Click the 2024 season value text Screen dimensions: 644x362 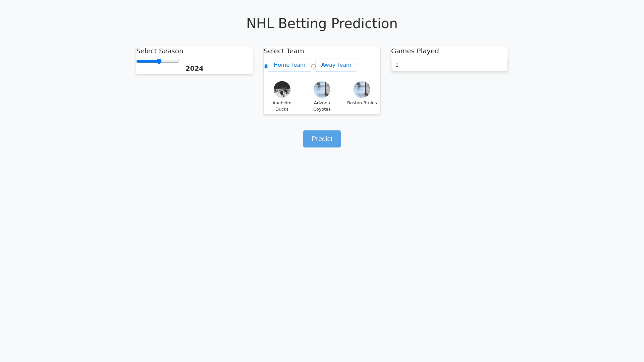194,69
